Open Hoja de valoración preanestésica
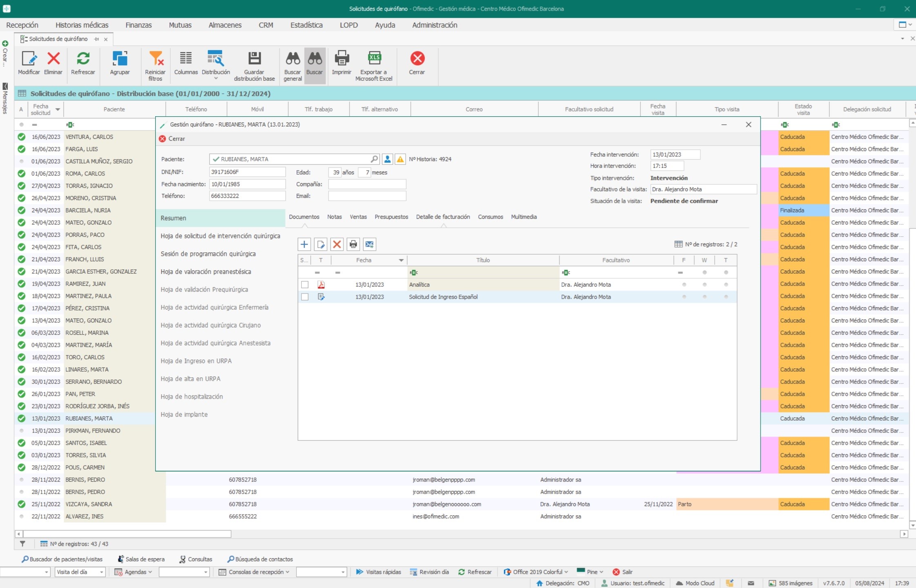Screen dimensions: 916x588 (206, 272)
